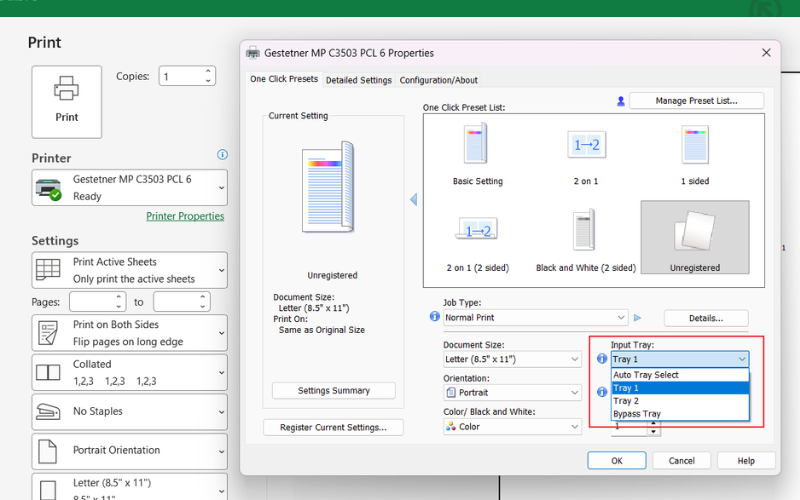This screenshot has height=500, width=800.
Task: Click Register Current Settings button
Action: (x=333, y=428)
